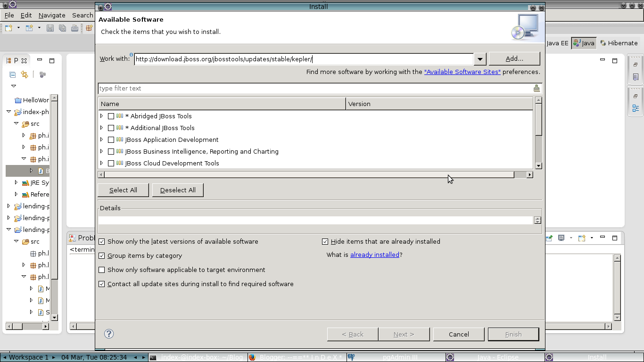This screenshot has width=644, height=362.
Task: Open the Work with dropdown arrow
Action: (x=480, y=59)
